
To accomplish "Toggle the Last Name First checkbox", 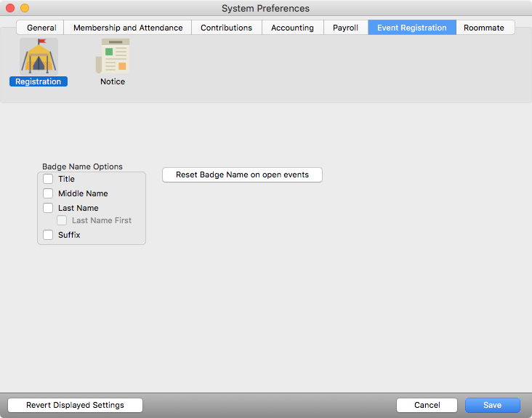I will pyautogui.click(x=62, y=220).
